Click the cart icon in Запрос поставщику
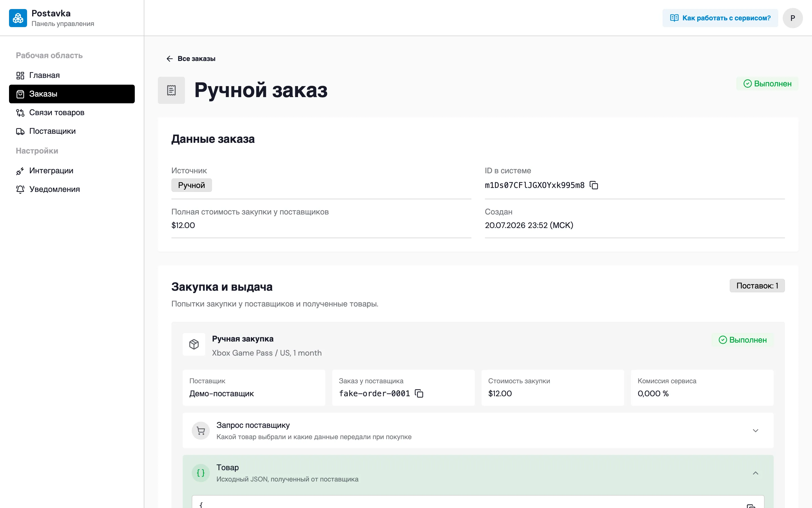The height and width of the screenshot is (508, 812). [201, 430]
